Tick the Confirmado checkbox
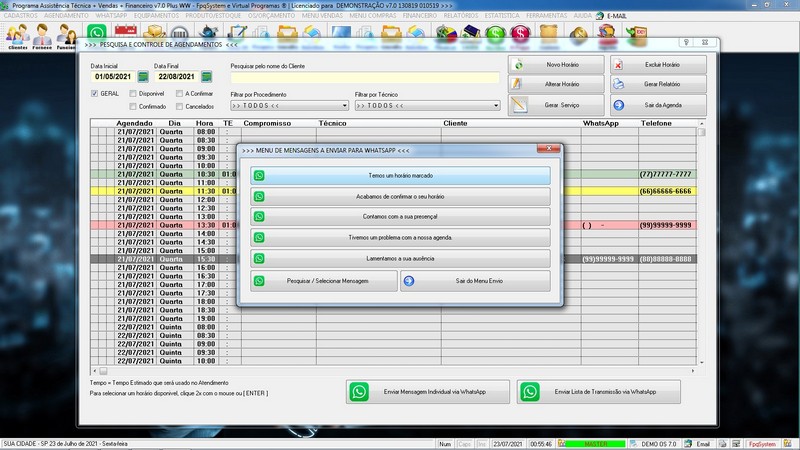Viewport: 800px width, 450px height. point(133,107)
